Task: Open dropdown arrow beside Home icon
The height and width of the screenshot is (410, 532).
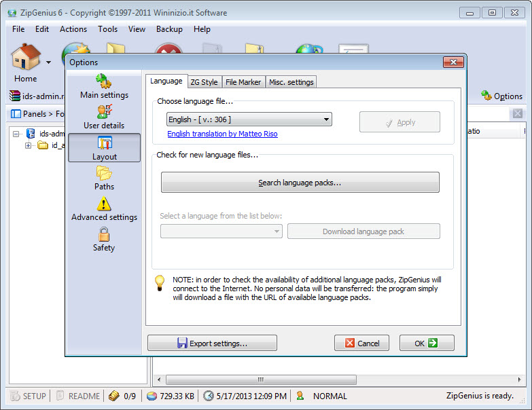Action: click(48, 62)
